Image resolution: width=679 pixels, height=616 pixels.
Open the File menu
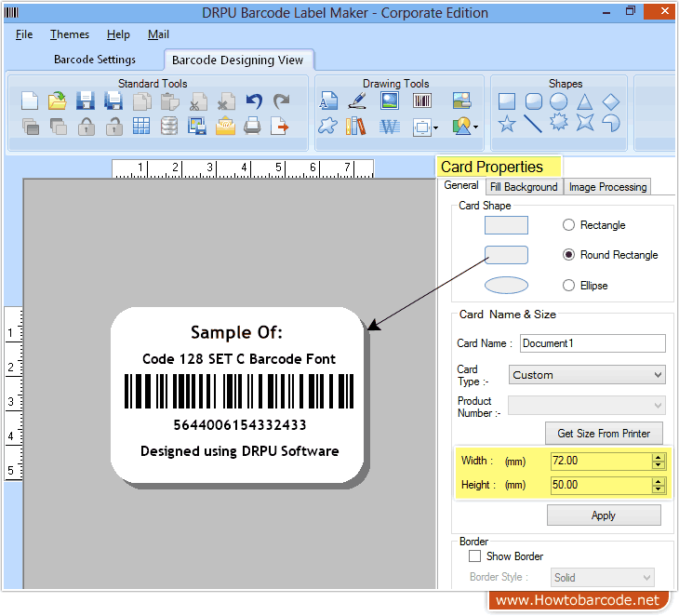[x=24, y=34]
